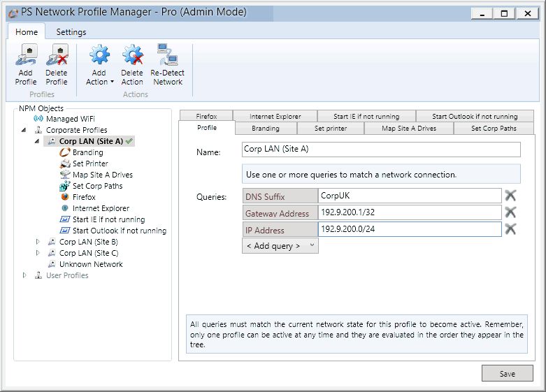Screen dimensions: 546x392
Task: Click the Re-Detect Network icon
Action: click(x=168, y=55)
